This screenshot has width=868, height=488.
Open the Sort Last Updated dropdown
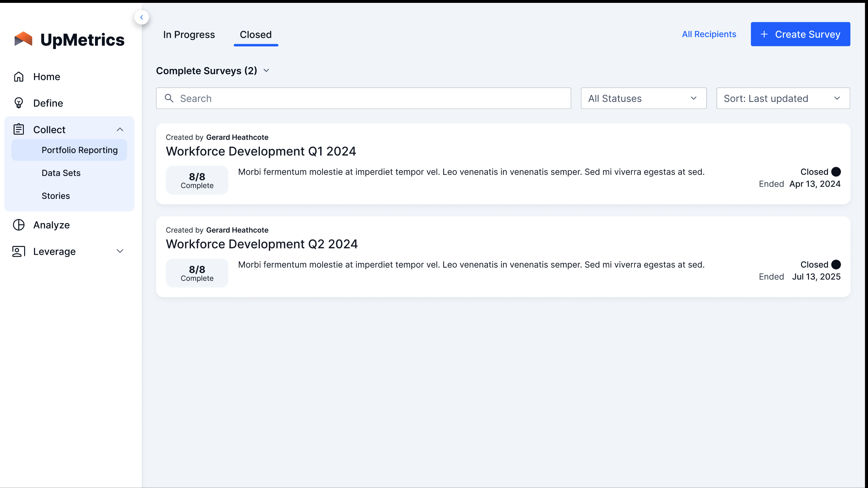click(783, 98)
